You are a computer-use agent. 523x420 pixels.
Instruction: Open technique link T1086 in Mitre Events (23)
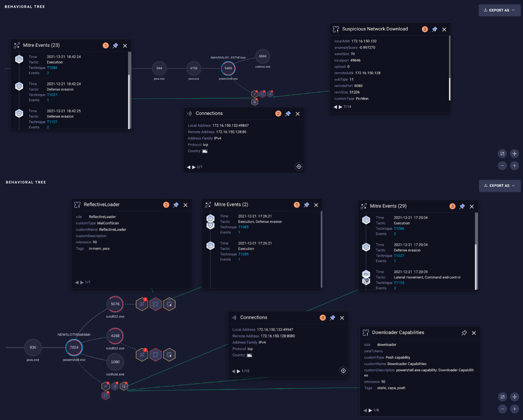pyautogui.click(x=52, y=68)
